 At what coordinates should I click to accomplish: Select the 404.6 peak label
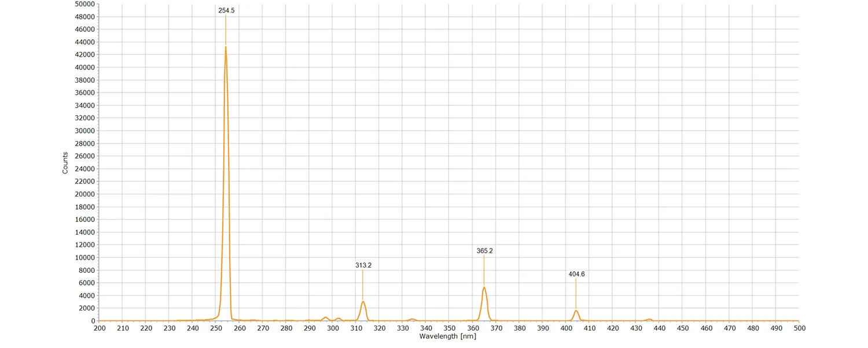click(576, 274)
